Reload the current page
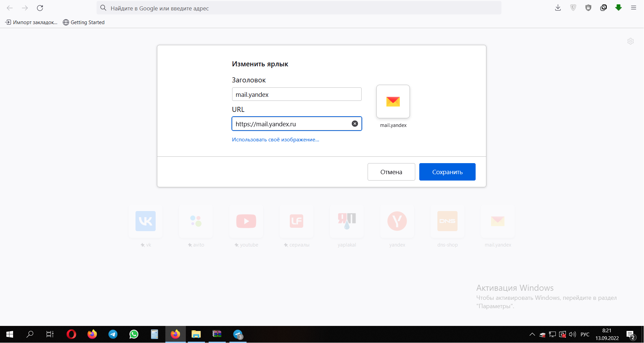644x343 pixels. [40, 8]
